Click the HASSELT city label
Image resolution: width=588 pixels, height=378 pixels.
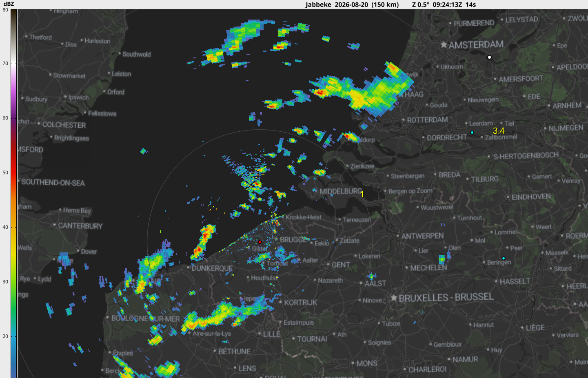[515, 281]
